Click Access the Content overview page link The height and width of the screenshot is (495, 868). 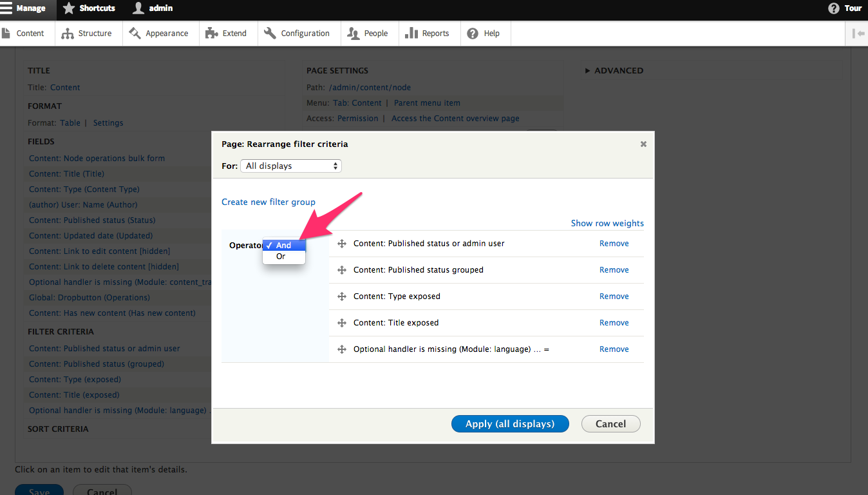coord(455,119)
